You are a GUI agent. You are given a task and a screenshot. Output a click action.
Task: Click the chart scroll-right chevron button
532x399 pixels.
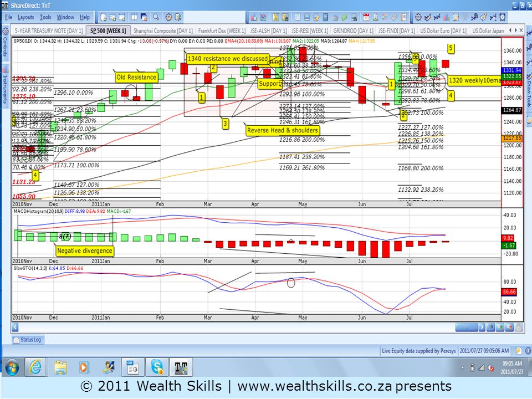coord(482,327)
